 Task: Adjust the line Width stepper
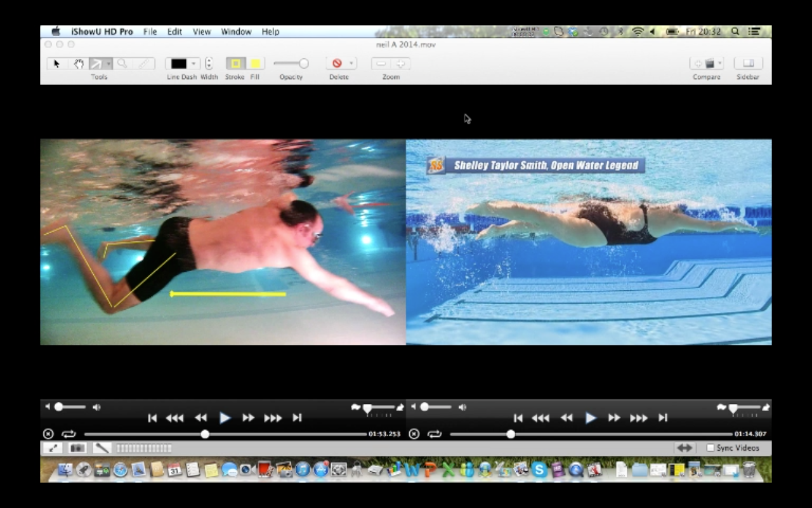[209, 63]
